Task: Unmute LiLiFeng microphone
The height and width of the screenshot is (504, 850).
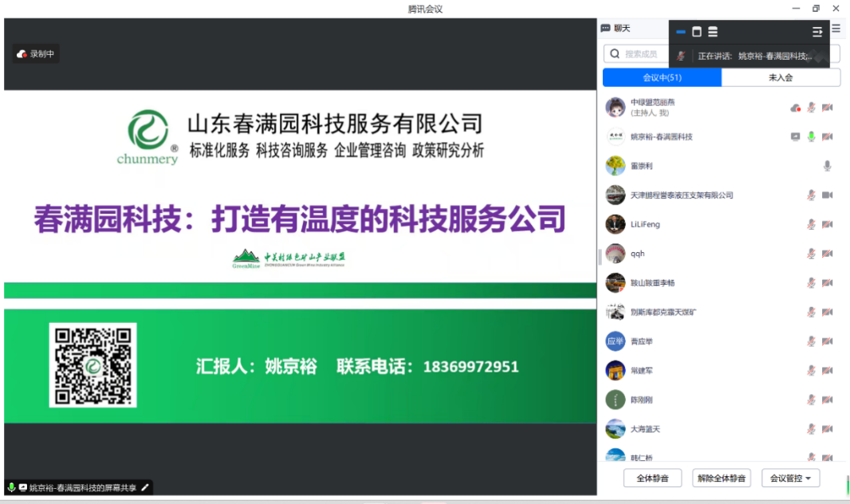Action: coord(811,224)
